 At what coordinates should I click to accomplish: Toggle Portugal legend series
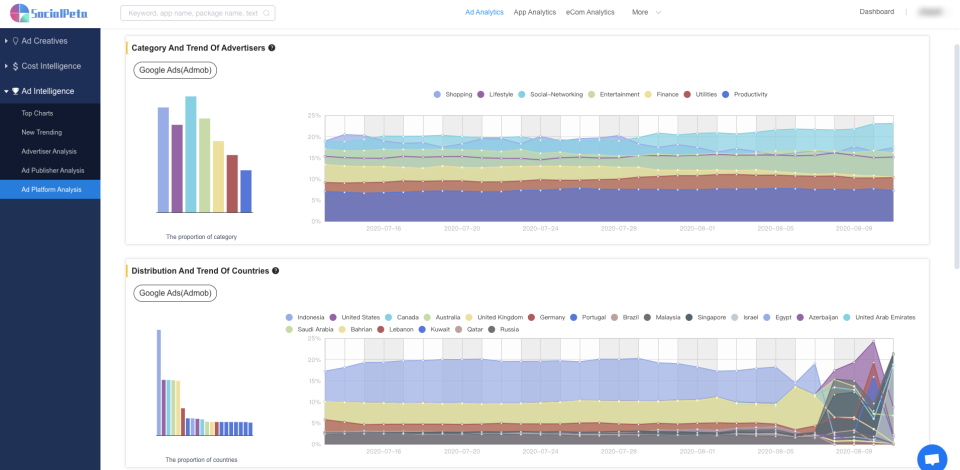click(x=588, y=317)
